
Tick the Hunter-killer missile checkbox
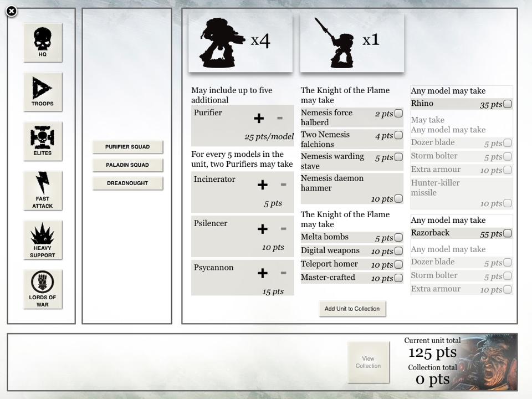click(x=508, y=203)
